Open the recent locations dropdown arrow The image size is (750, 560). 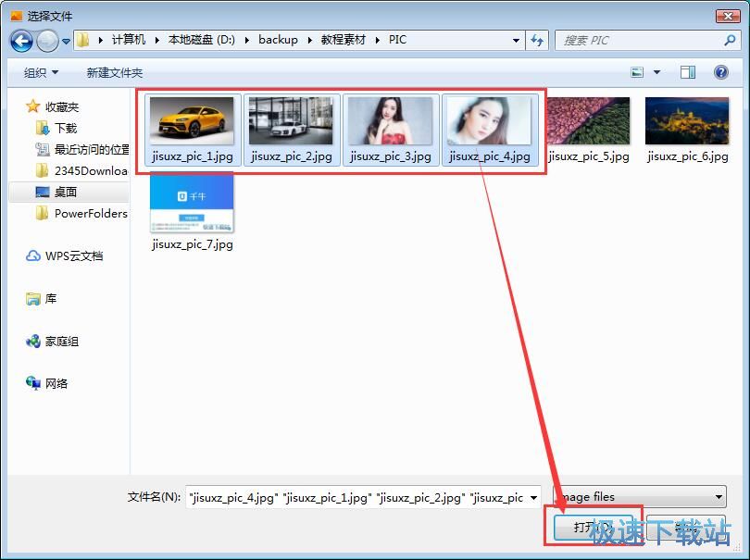[x=66, y=42]
